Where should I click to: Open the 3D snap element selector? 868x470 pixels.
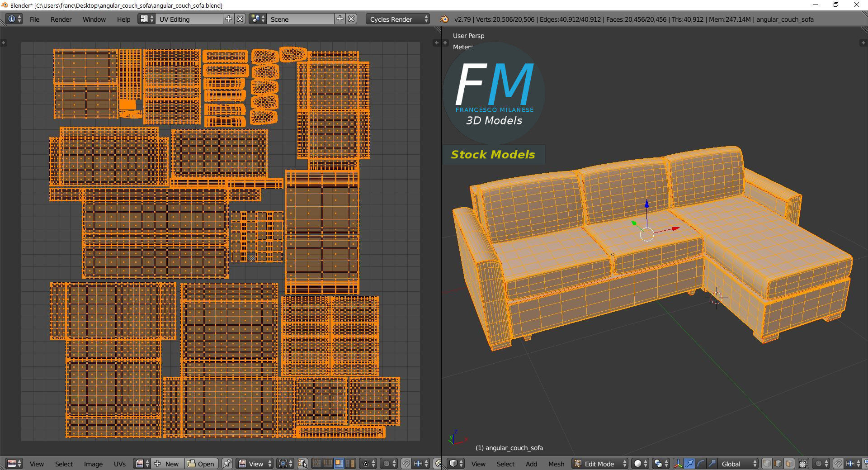tap(852, 464)
